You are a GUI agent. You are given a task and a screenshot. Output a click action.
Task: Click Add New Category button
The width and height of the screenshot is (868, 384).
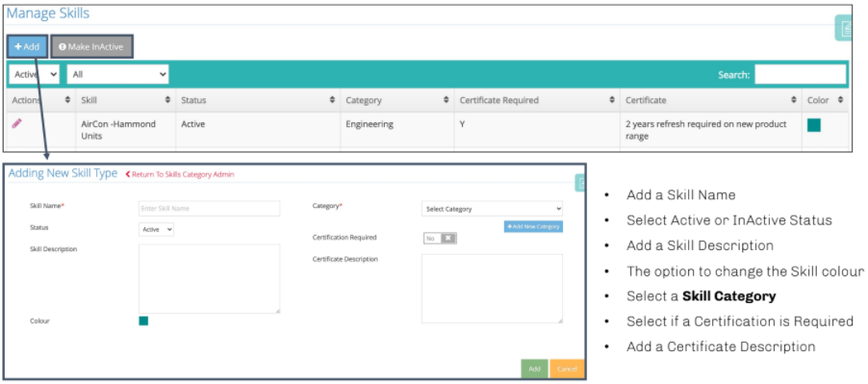click(533, 226)
